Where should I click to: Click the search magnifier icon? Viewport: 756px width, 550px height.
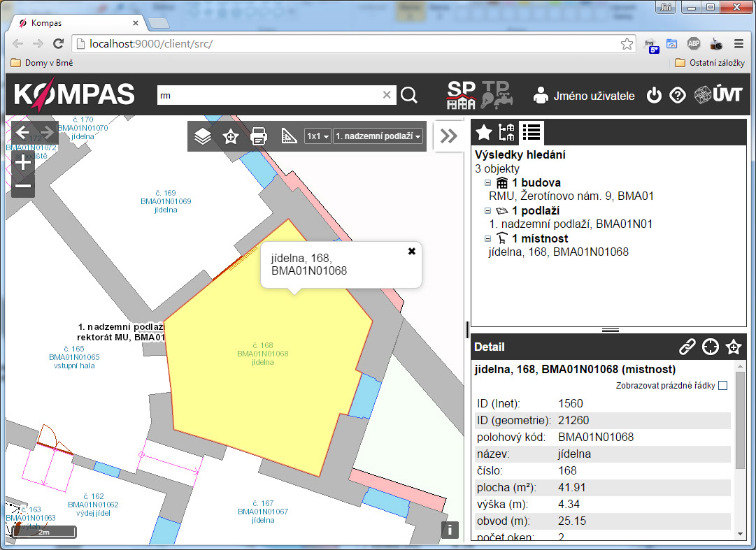pyautogui.click(x=409, y=95)
